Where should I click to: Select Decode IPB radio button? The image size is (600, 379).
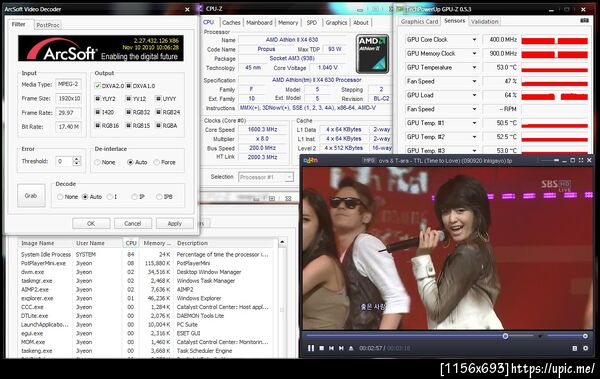(x=159, y=197)
